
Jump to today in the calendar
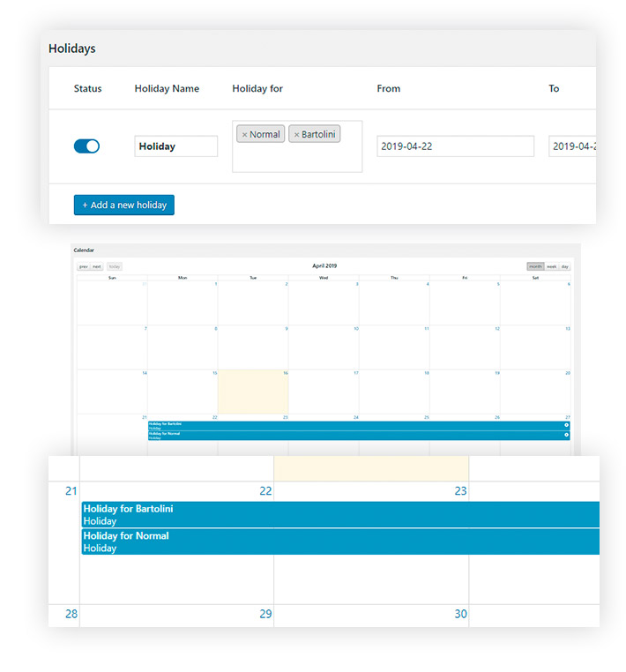click(x=115, y=266)
